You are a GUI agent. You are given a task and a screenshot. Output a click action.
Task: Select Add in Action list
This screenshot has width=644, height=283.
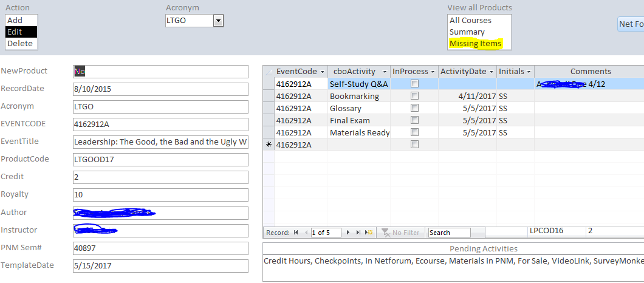tap(21, 20)
